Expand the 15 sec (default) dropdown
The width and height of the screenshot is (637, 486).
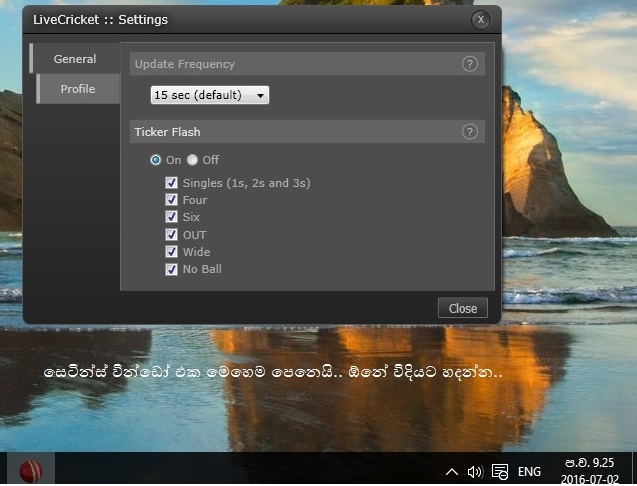click(210, 95)
